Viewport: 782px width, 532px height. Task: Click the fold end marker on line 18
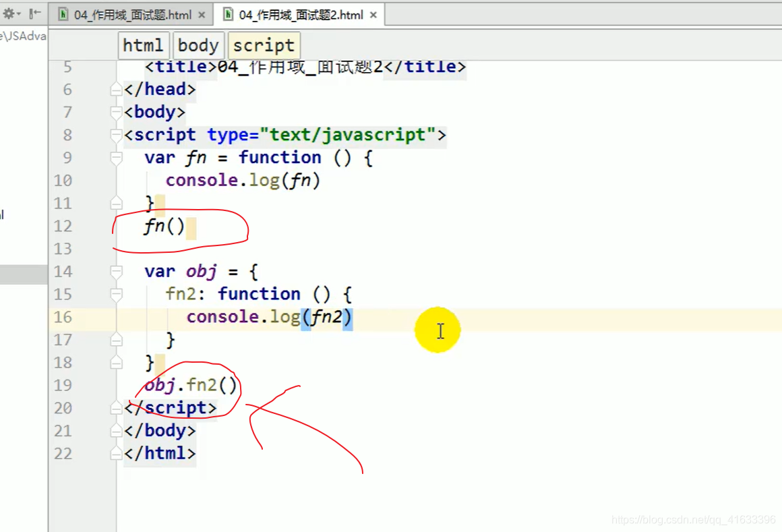(116, 363)
